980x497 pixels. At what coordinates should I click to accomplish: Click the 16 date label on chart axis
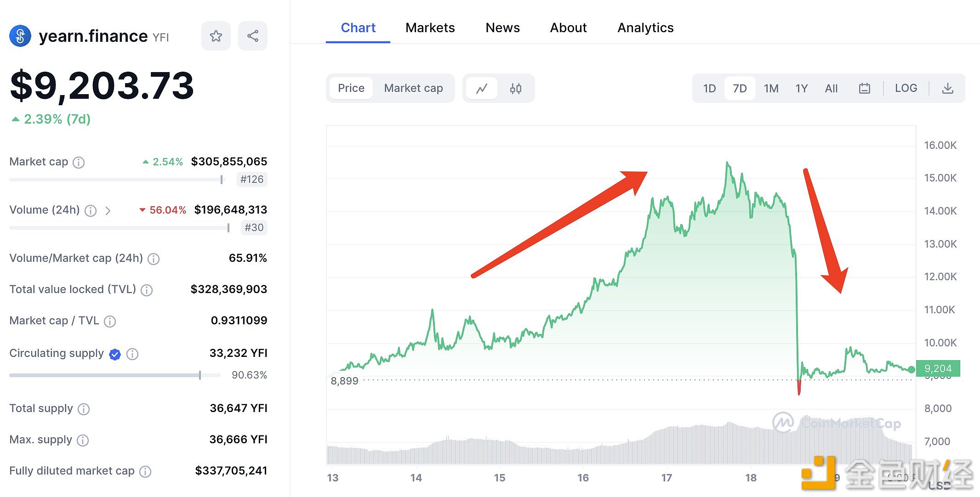tap(583, 478)
